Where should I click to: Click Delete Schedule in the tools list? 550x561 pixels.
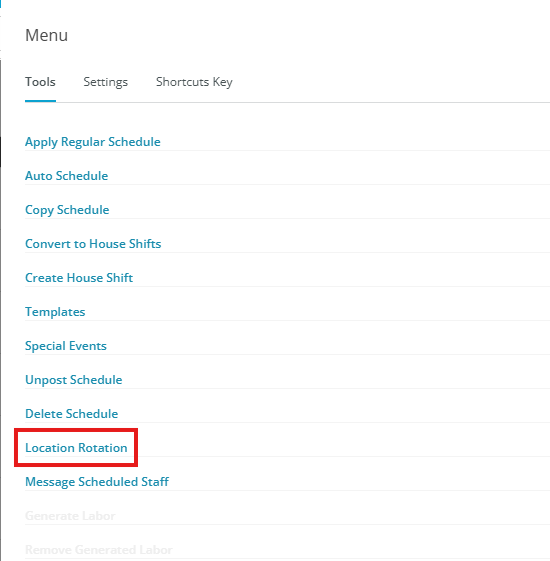[x=72, y=414]
